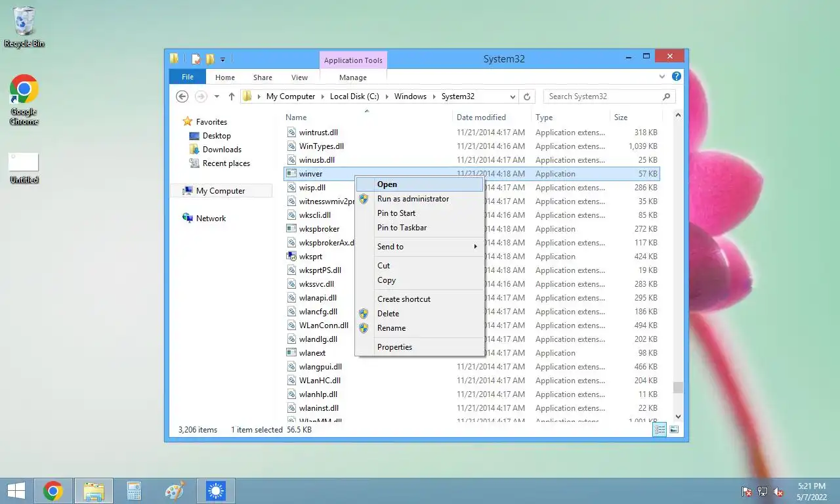Open Google Chrome from the taskbar
The image size is (840, 504).
click(53, 491)
